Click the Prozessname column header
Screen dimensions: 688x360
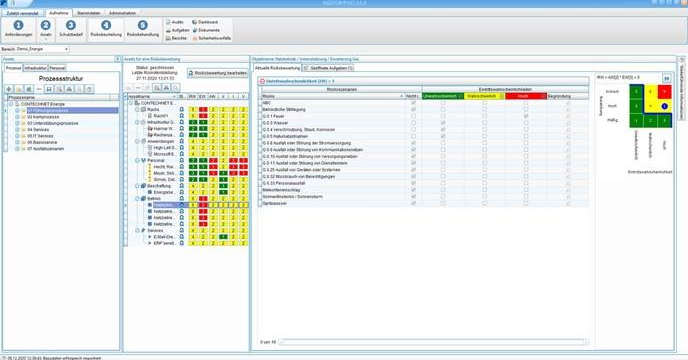[x=58, y=97]
